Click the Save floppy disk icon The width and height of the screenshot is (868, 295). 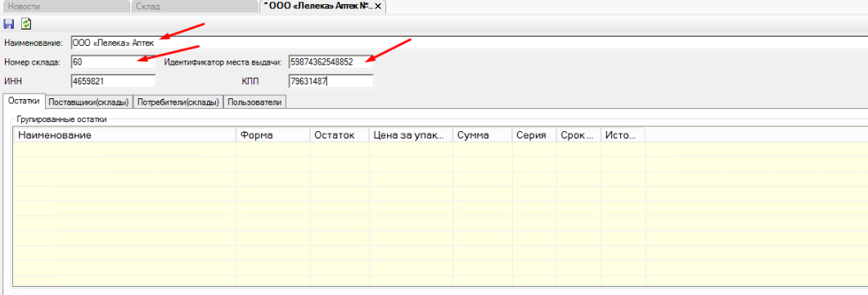tap(8, 24)
